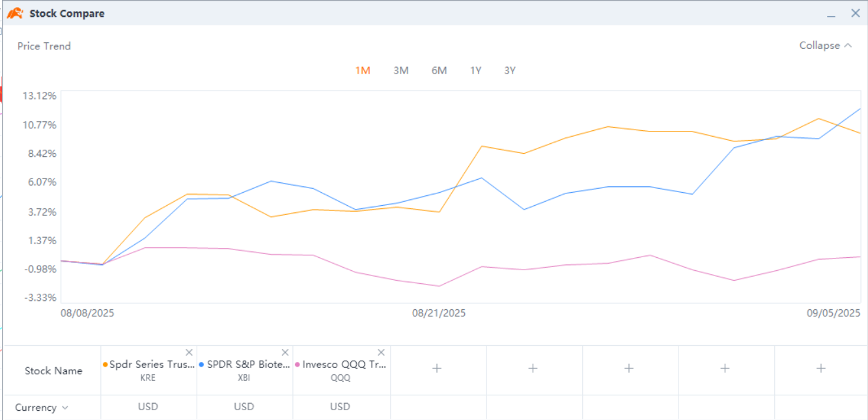Click the Spdr Series Trust KRE name

(x=152, y=365)
